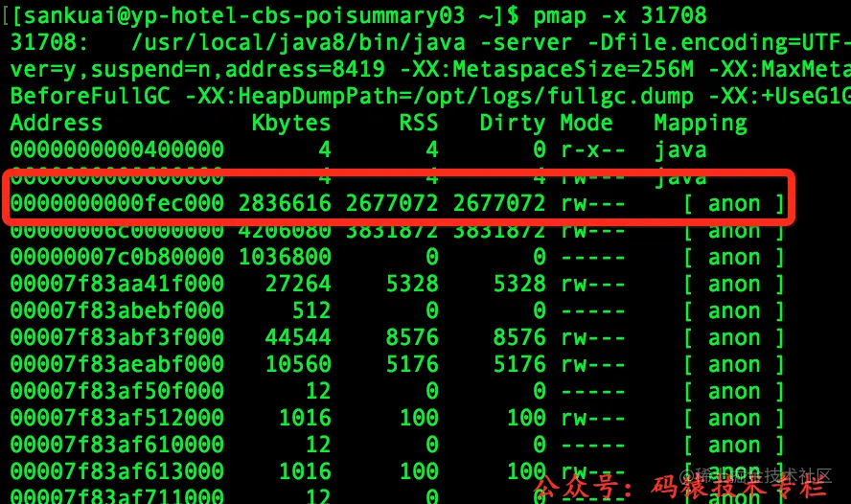Click the 44544 Kbytes value
Image resolution: width=851 pixels, height=504 pixels.
(298, 337)
